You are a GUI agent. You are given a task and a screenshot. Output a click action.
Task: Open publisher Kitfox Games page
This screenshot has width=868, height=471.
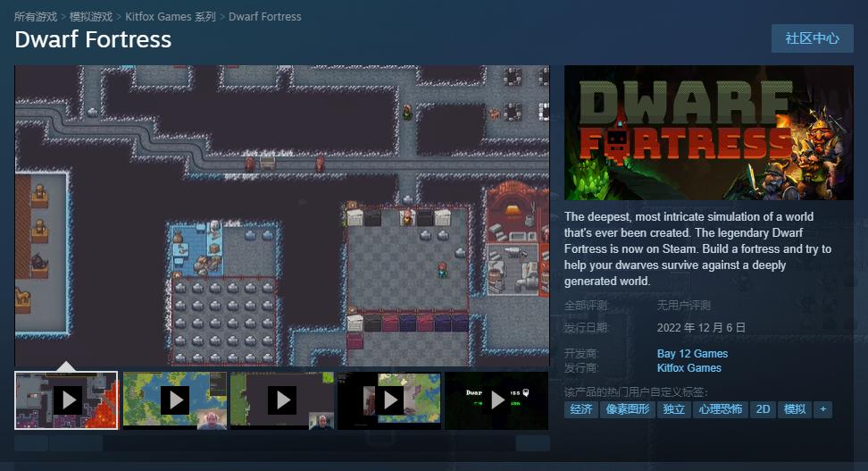point(689,368)
